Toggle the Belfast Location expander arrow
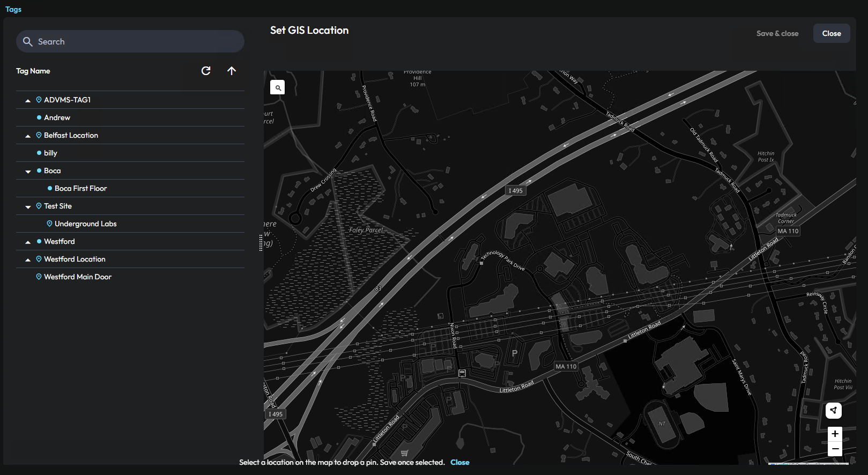 [x=28, y=136]
